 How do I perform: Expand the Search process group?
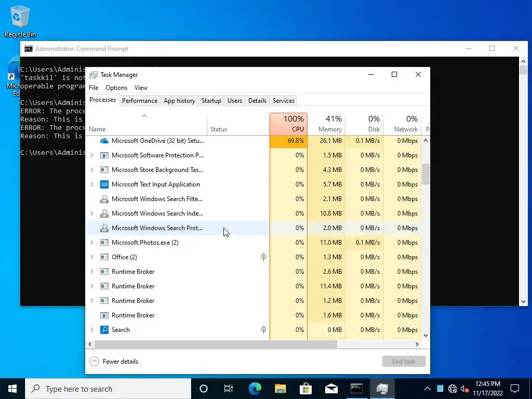pyautogui.click(x=91, y=330)
